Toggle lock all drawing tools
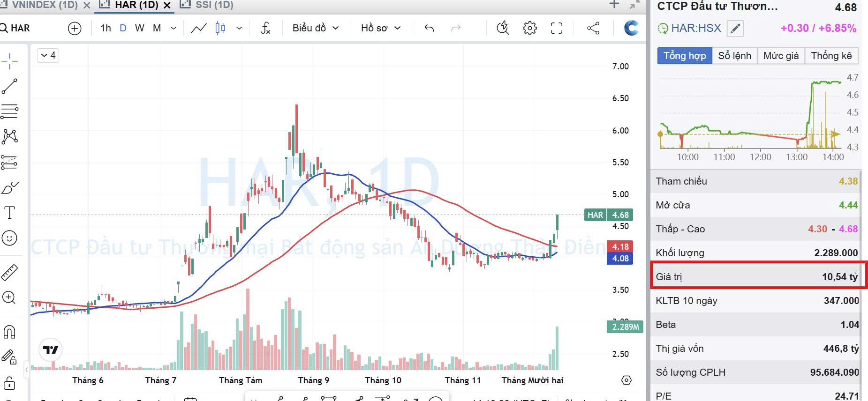The image size is (868, 401). pos(9,383)
